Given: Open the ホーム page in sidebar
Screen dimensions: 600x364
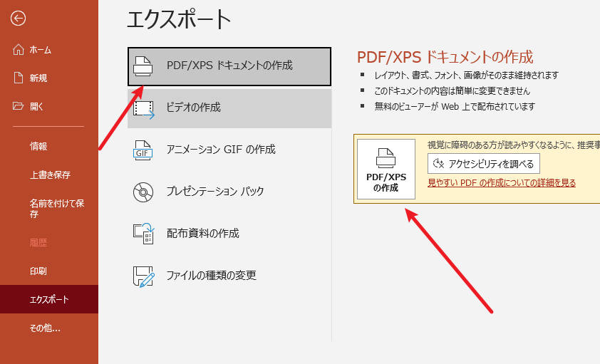Looking at the screenshot, I should pyautogui.click(x=49, y=50).
